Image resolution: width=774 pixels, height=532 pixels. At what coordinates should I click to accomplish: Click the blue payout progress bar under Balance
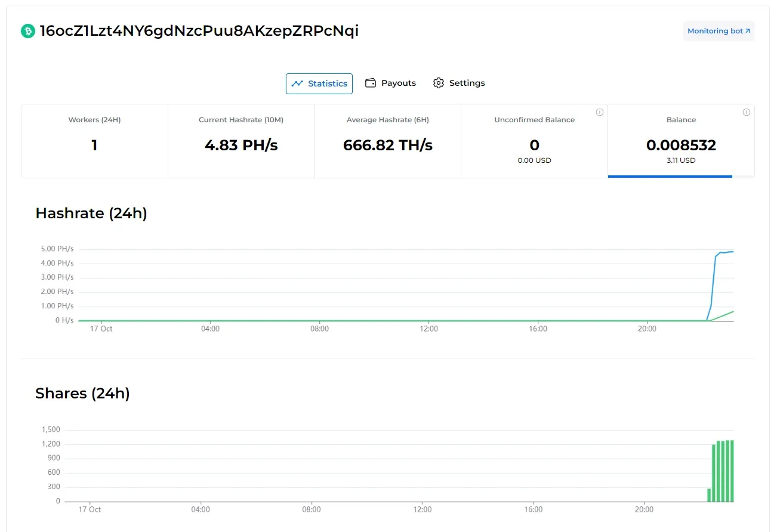tap(670, 176)
